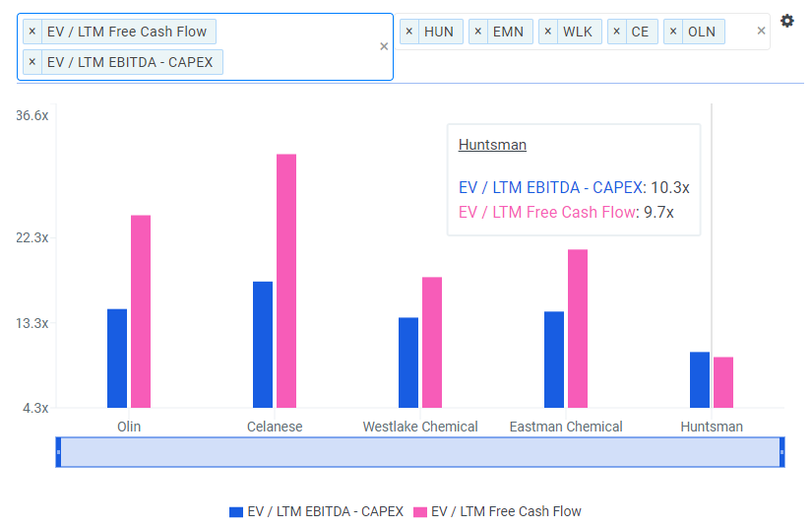Click the chart range navigator bar

tap(420, 452)
